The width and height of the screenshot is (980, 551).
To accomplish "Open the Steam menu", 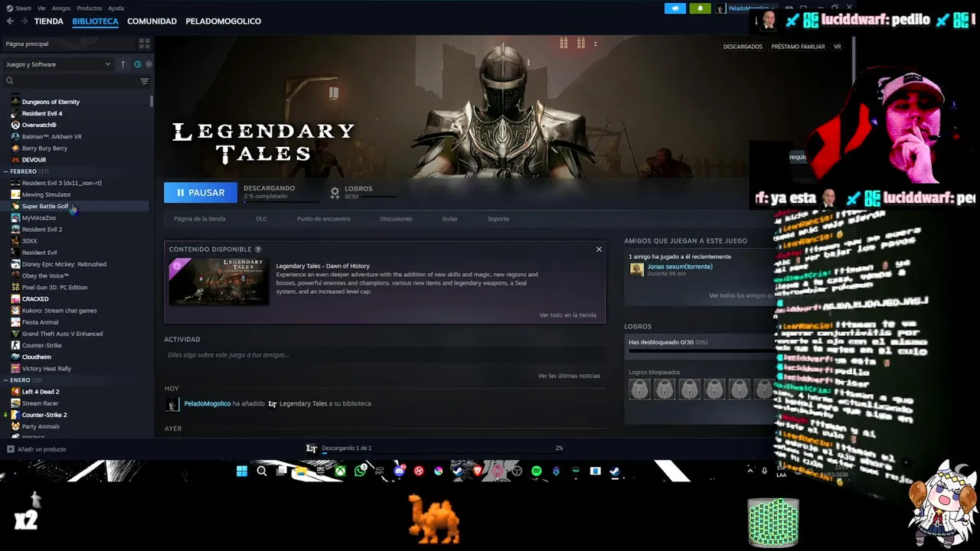I will 23,8.
